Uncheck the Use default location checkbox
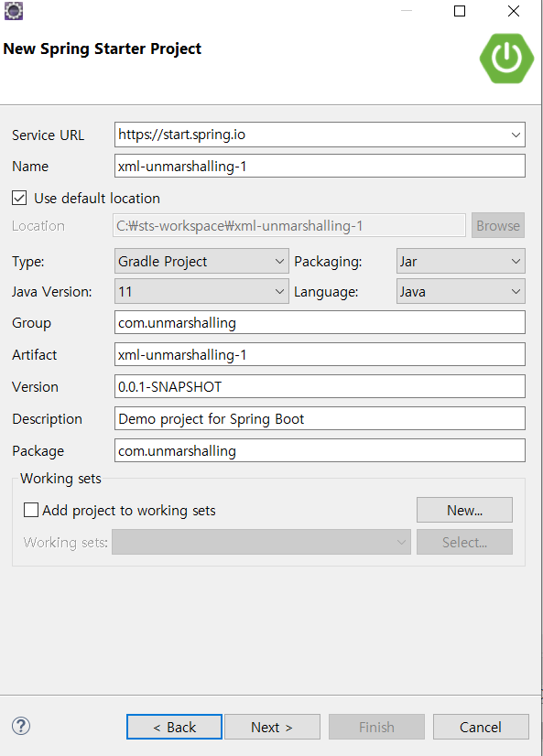The image size is (543, 756). coord(19,198)
